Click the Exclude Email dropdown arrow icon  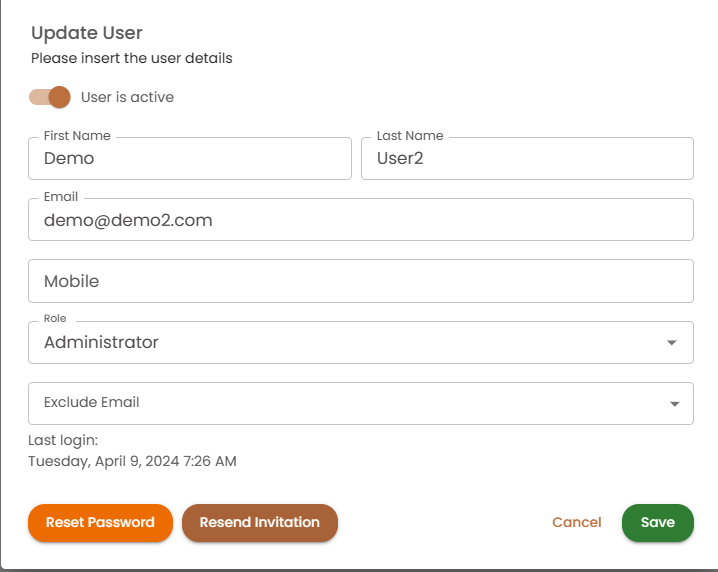673,404
